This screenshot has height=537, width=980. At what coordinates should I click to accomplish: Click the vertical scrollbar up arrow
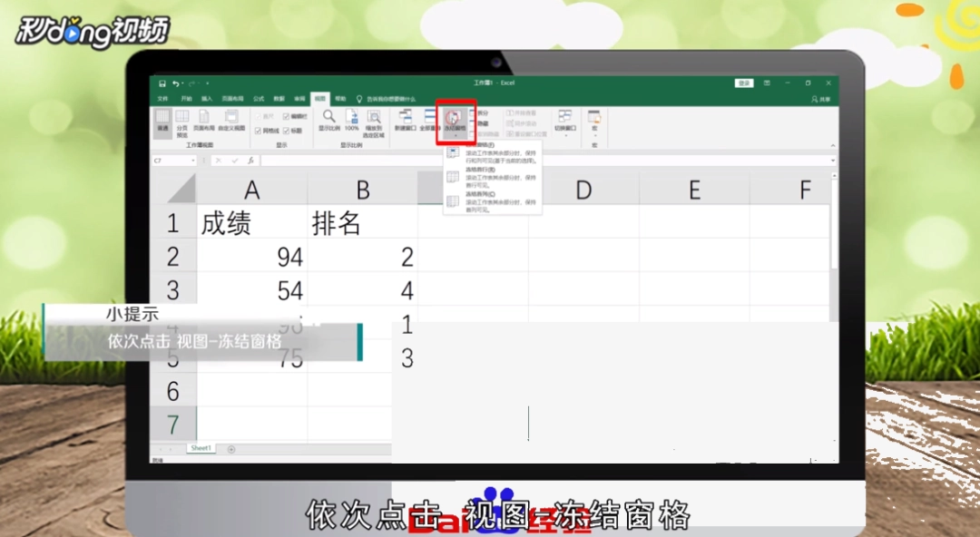pyautogui.click(x=835, y=177)
